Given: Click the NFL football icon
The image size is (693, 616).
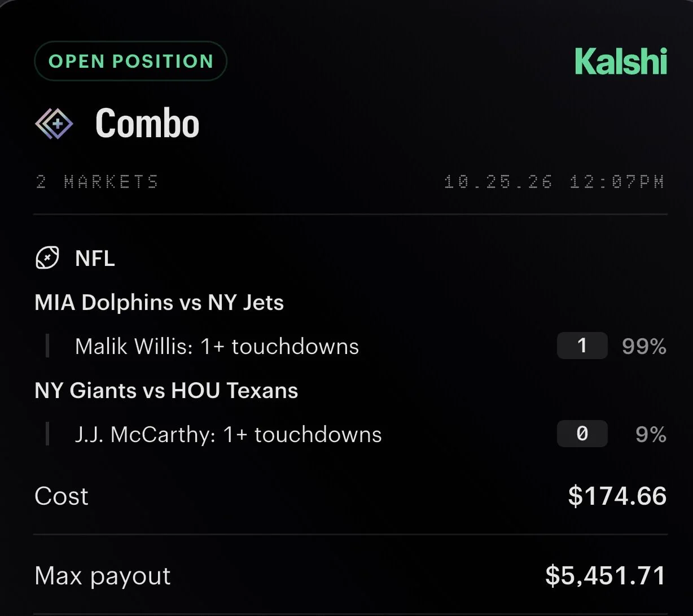Looking at the screenshot, I should coord(47,259).
